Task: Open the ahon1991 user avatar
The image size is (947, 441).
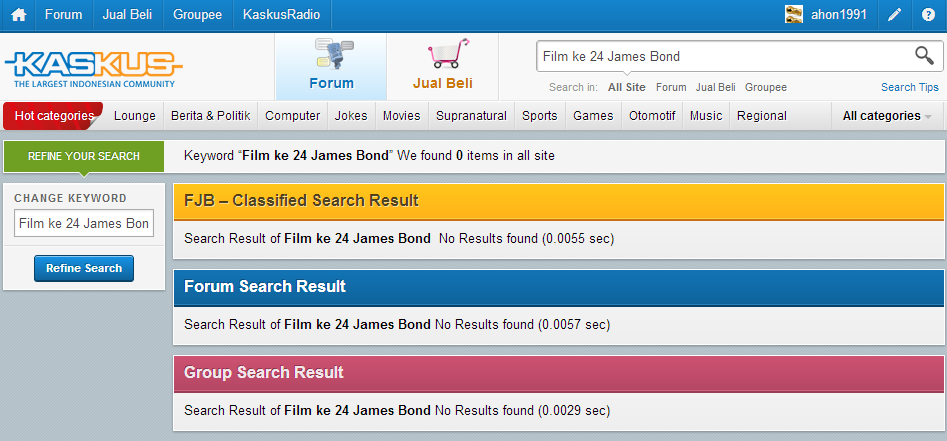Action: [794, 14]
